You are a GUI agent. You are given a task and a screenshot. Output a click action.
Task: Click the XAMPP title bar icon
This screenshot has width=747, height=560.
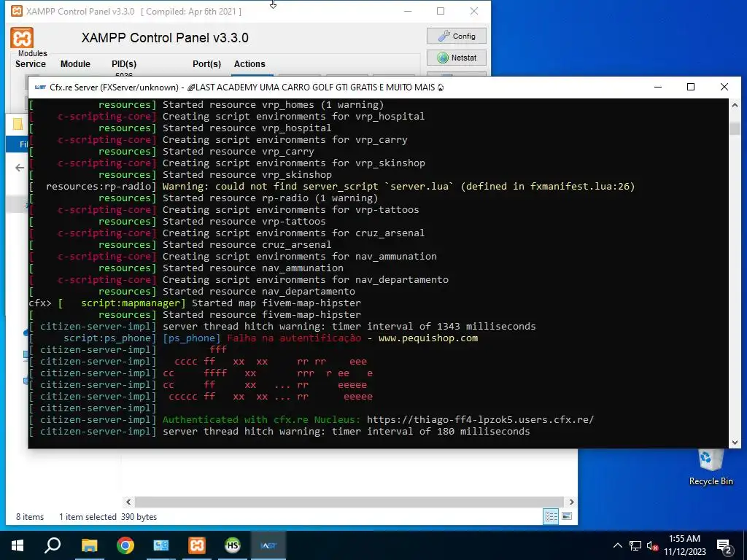tap(17, 11)
